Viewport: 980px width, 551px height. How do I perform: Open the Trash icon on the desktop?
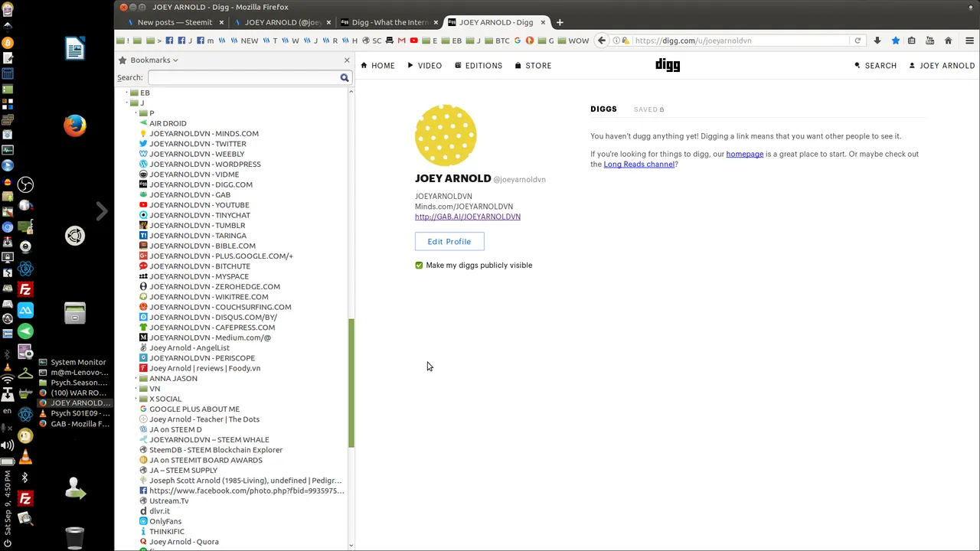pyautogui.click(x=75, y=537)
